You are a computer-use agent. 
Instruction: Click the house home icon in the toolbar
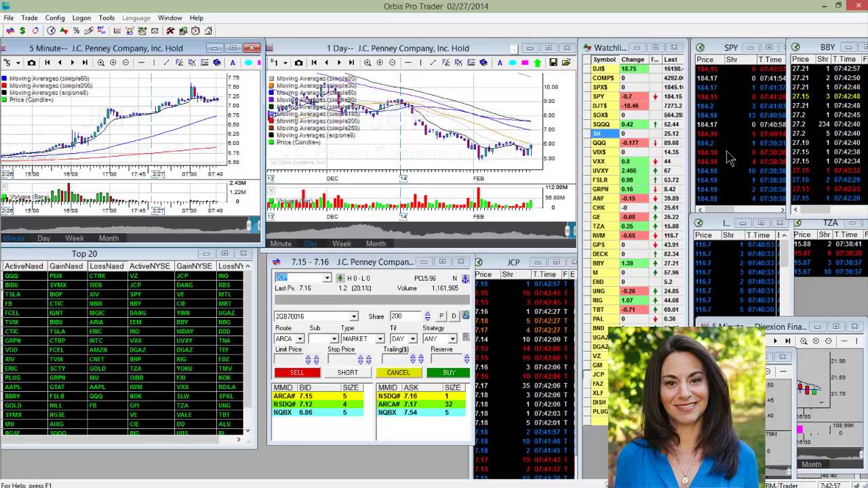(208, 30)
